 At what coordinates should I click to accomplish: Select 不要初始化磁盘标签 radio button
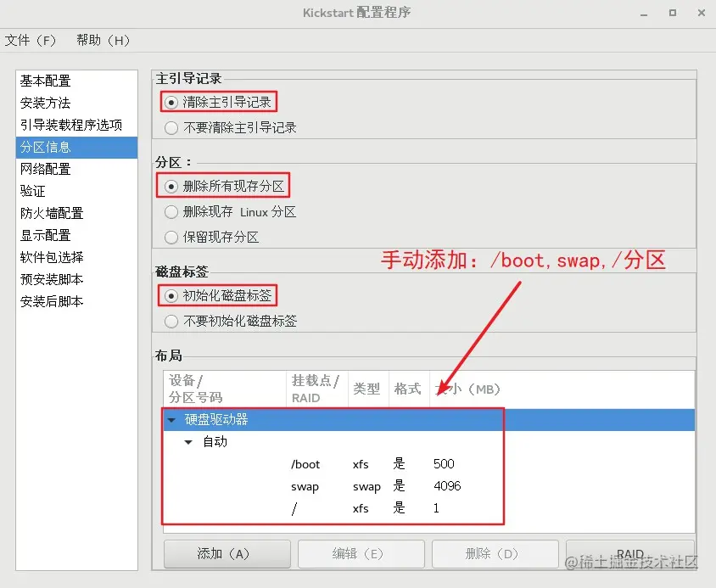point(171,322)
